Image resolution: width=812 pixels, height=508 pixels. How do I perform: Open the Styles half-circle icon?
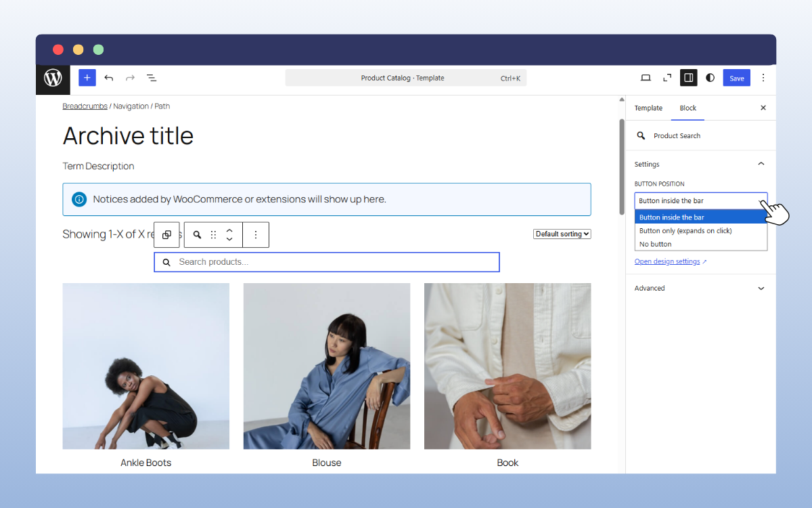[710, 78]
